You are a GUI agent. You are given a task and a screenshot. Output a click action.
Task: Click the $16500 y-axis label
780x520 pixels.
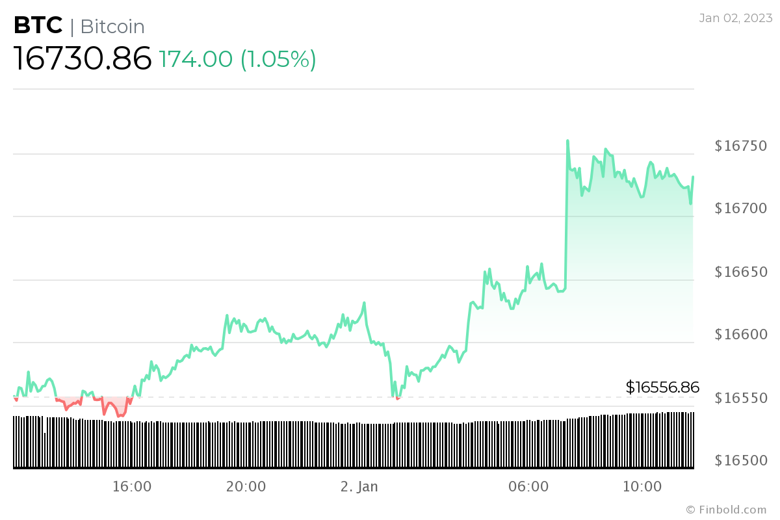point(740,461)
